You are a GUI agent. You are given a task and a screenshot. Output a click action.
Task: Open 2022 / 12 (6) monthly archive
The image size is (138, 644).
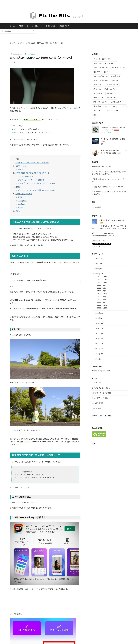102,277
